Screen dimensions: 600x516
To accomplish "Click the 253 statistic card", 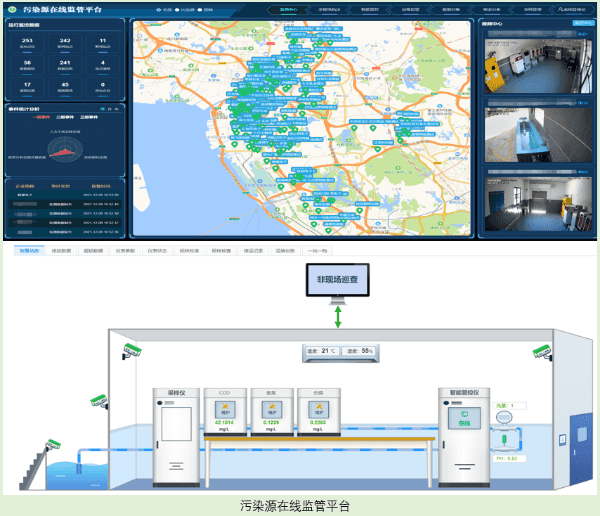I will (x=27, y=45).
